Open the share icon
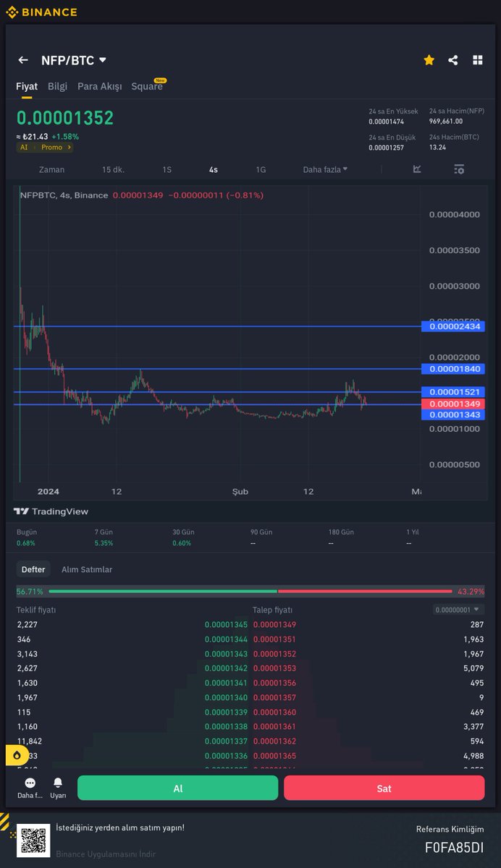This screenshot has height=868, width=501. coord(453,61)
